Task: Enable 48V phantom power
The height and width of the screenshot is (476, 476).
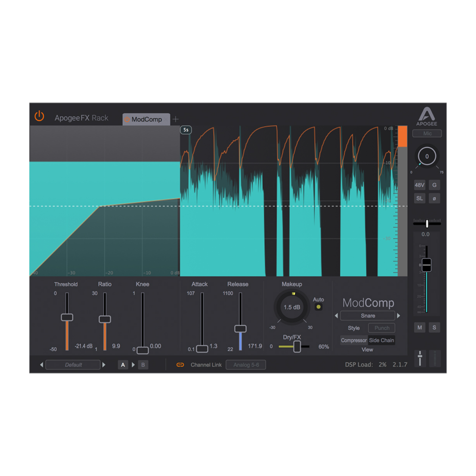Action: (420, 184)
